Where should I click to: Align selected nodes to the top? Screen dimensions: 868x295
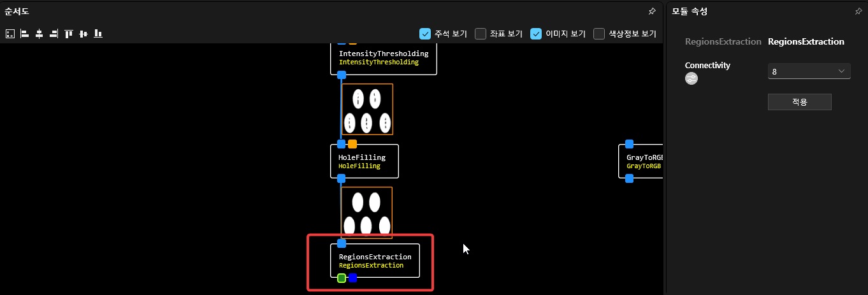click(x=68, y=34)
